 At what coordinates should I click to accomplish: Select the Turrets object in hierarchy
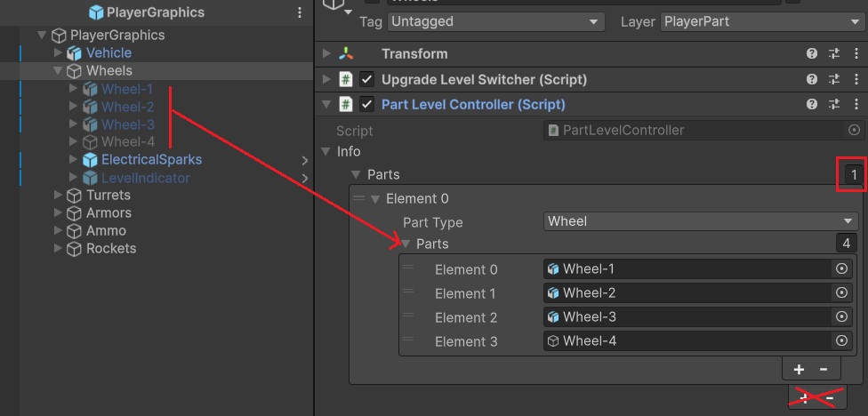pyautogui.click(x=108, y=196)
